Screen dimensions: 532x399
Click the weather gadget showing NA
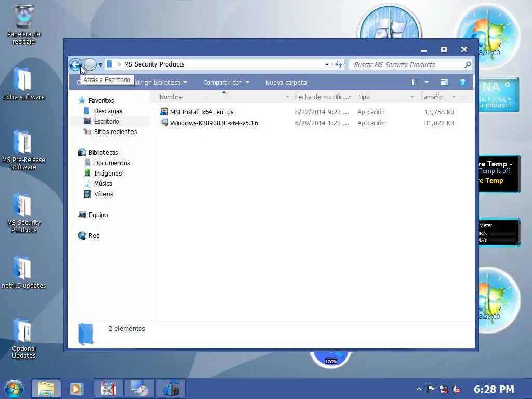coord(499,95)
